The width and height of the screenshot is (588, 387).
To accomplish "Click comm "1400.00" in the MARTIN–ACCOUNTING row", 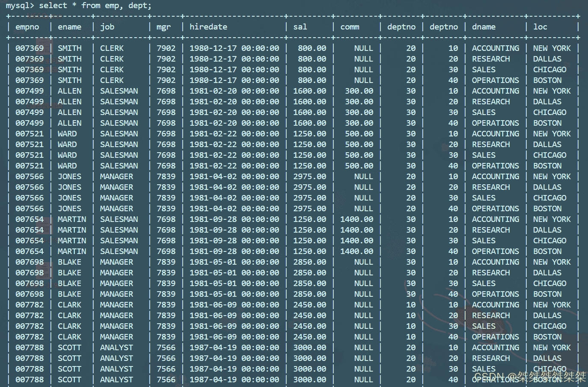I will point(356,219).
